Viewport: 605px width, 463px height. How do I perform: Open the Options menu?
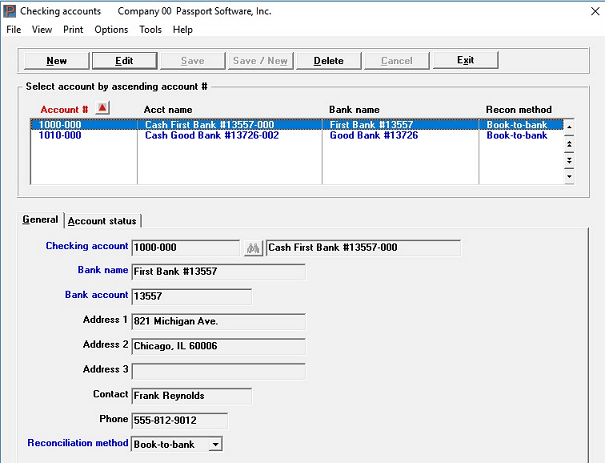click(x=111, y=30)
